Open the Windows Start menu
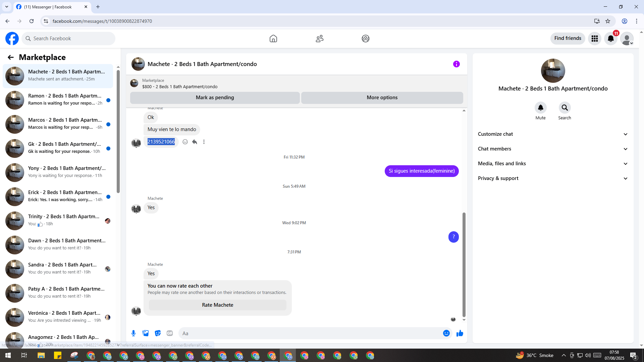The width and height of the screenshot is (644, 362). click(x=8, y=355)
